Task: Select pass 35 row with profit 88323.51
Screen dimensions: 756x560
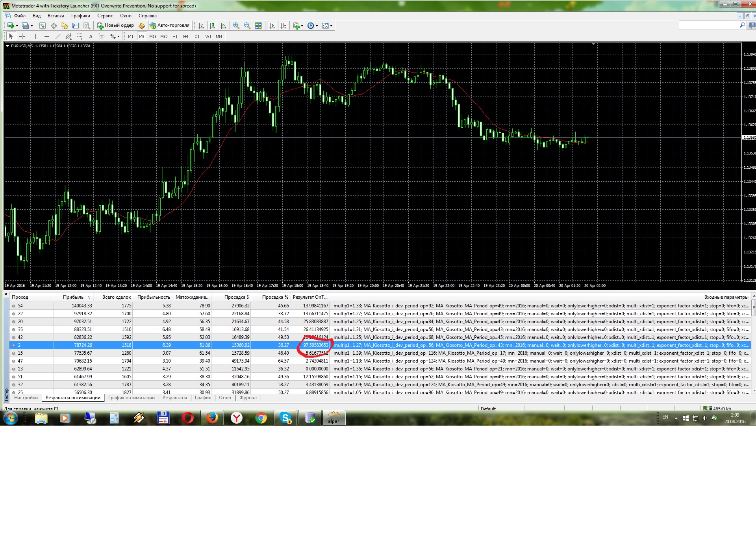Action: [380, 329]
